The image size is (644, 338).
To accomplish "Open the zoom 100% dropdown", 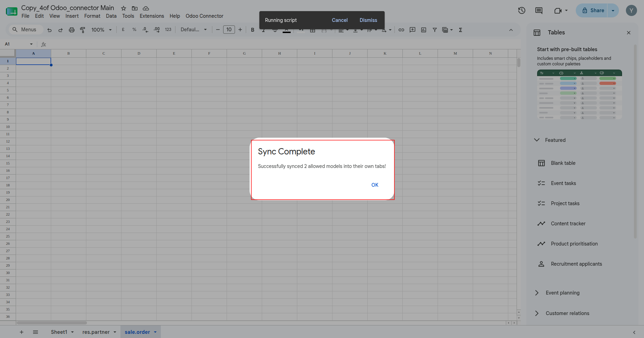I will [101, 30].
